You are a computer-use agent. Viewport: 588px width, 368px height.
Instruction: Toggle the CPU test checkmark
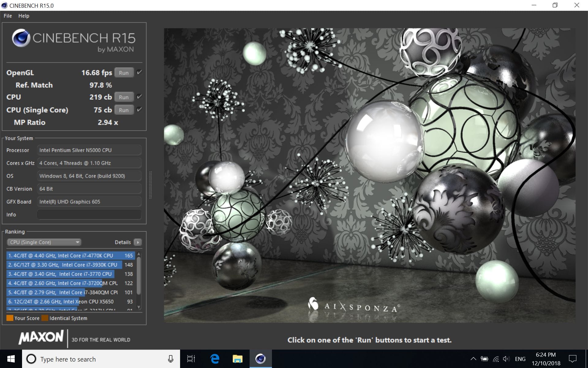tap(139, 97)
